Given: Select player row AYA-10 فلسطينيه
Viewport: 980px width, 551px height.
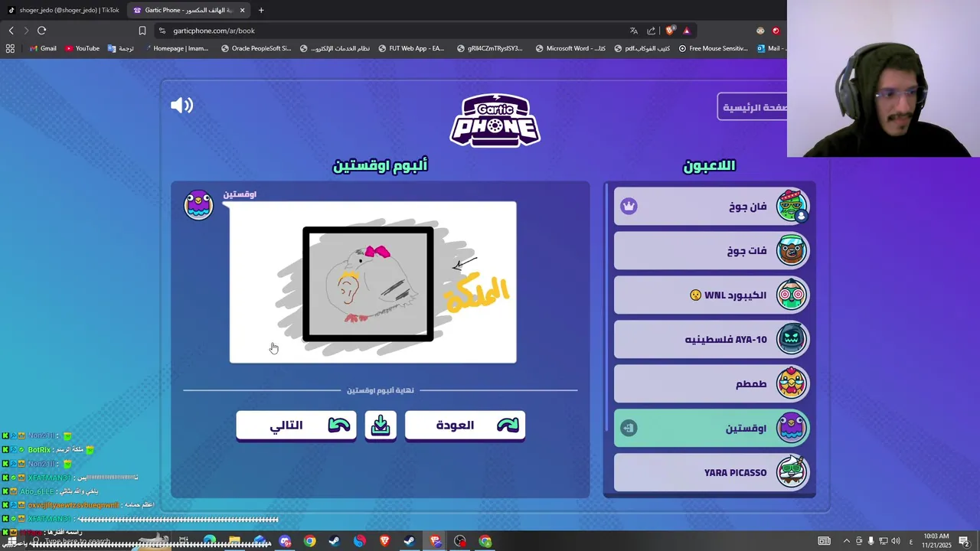Looking at the screenshot, I should (711, 340).
